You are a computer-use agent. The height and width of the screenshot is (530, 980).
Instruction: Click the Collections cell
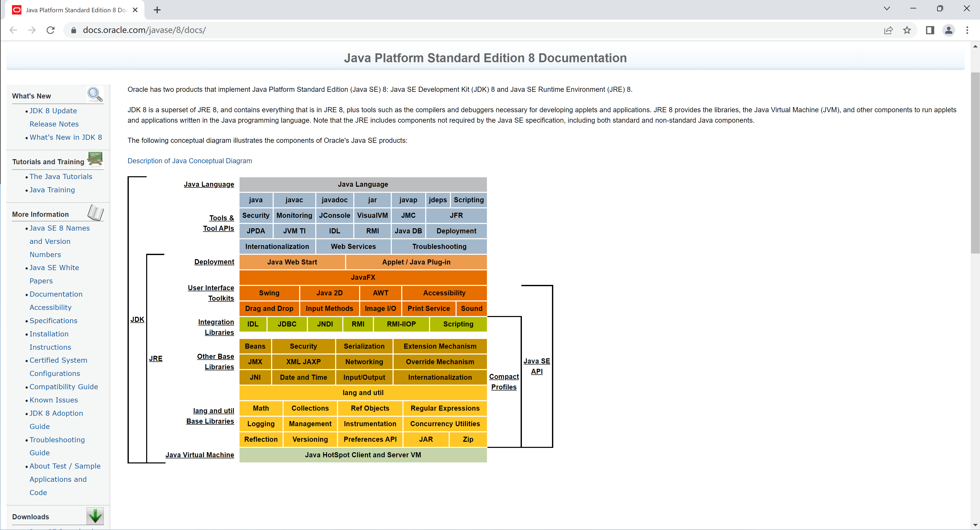(x=310, y=409)
